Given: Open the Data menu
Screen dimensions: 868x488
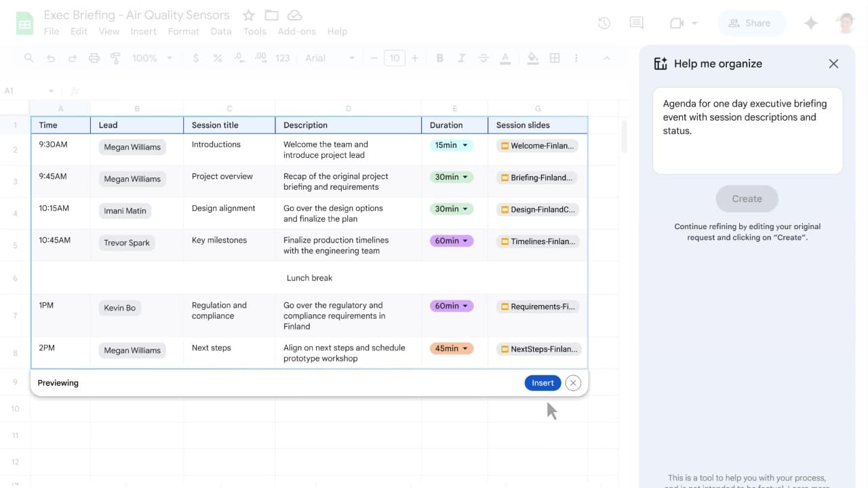Looking at the screenshot, I should (x=220, y=31).
